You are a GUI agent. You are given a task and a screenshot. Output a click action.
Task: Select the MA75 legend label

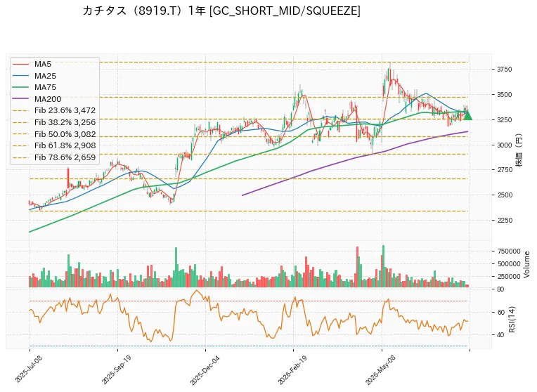click(x=45, y=87)
